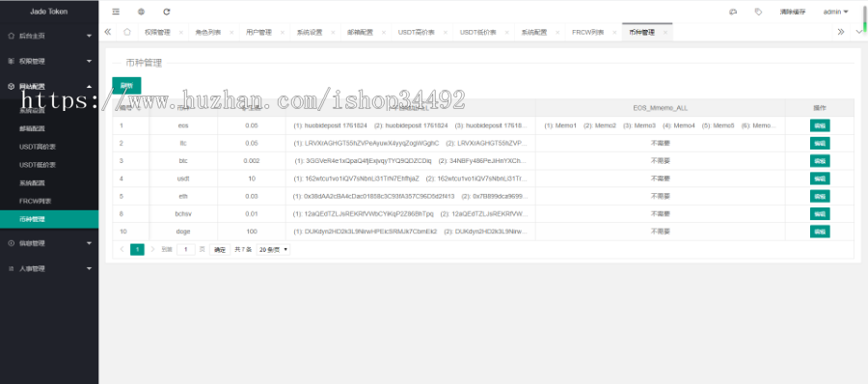Close the 系统配置 tab
This screenshot has width=868, height=384.
[557, 33]
